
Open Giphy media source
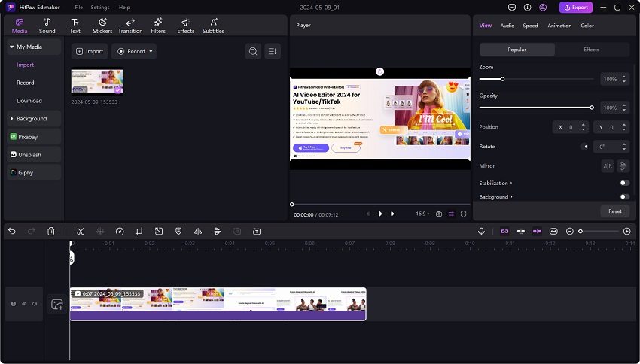tap(35, 173)
